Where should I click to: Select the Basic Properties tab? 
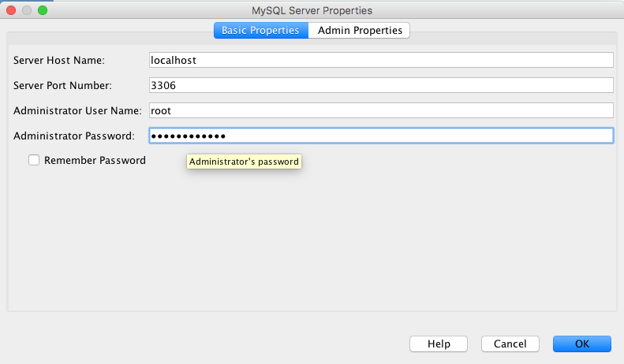[x=261, y=30]
